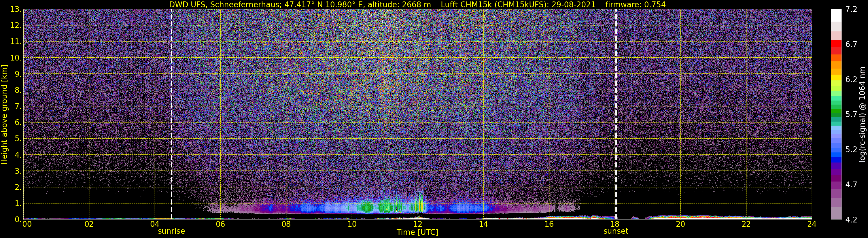Click the time tick label '14'
Viewport: 868px width, 238px height.
pyautogui.click(x=483, y=224)
